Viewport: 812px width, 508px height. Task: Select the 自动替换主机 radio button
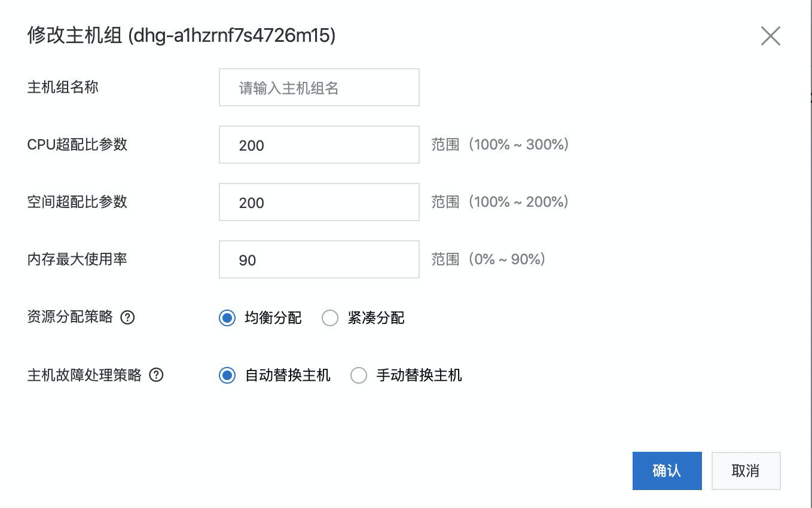click(227, 375)
